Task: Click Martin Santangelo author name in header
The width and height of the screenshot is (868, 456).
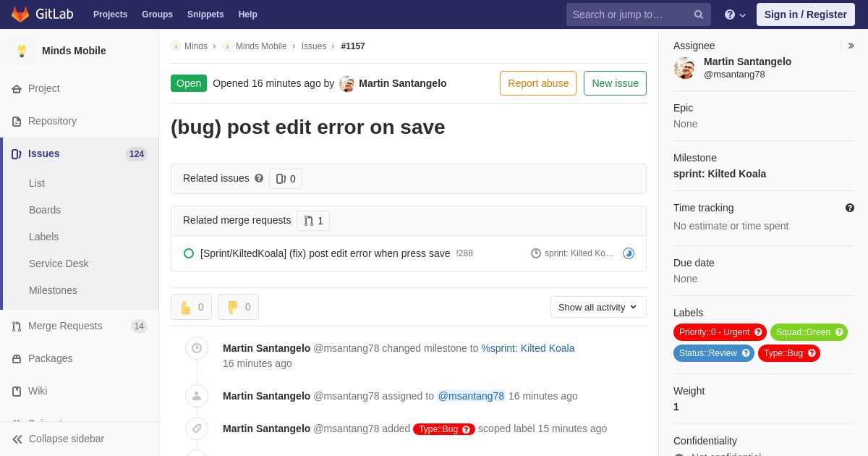Action: [403, 83]
